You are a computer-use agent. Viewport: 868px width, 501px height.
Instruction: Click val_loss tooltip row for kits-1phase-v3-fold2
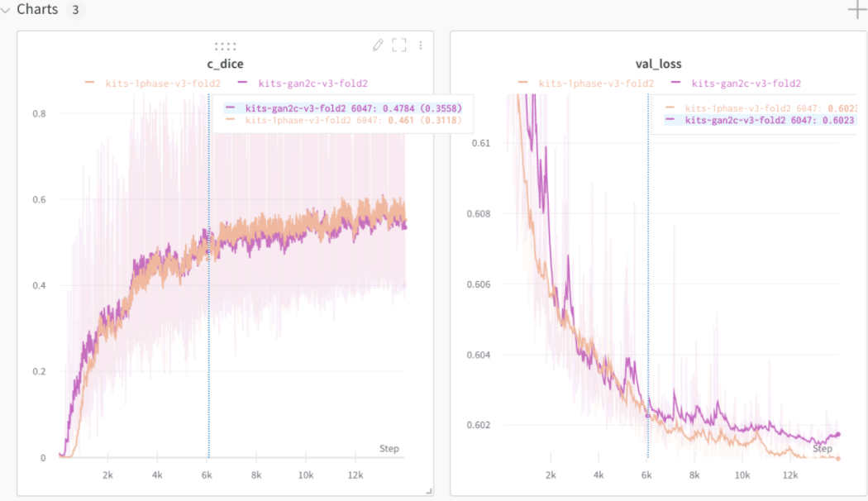(761, 108)
